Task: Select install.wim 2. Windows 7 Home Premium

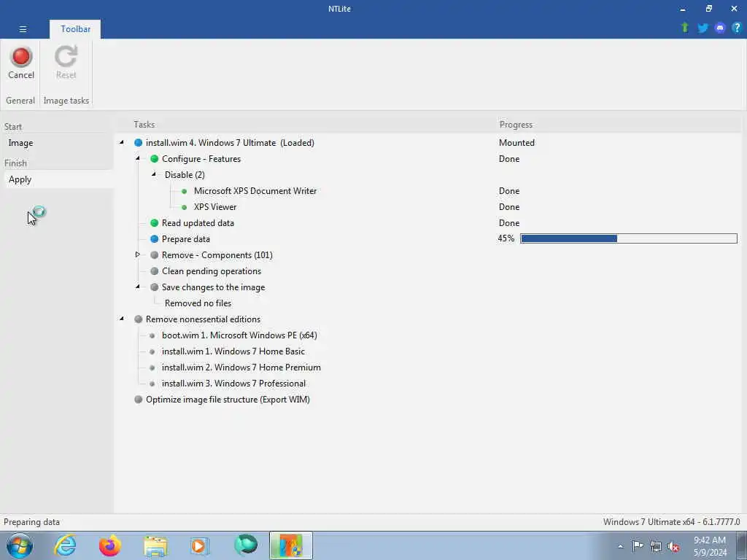Action: [x=241, y=367]
